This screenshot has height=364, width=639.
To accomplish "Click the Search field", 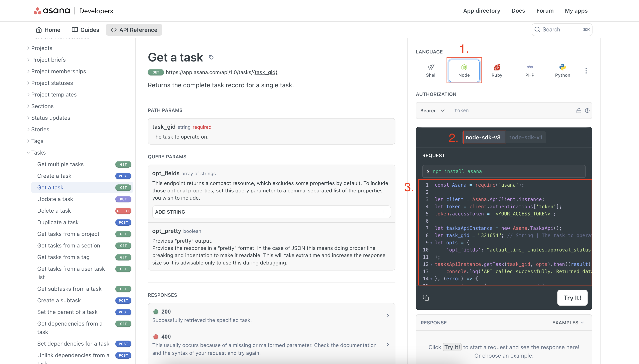I will 562,29.
